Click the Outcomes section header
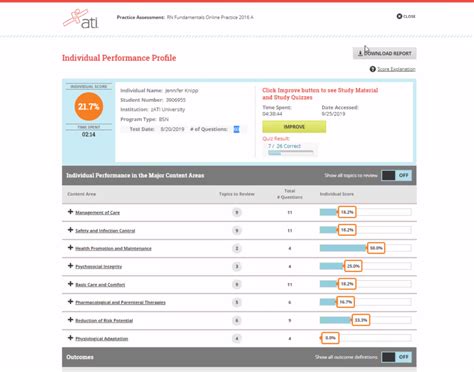This screenshot has height=372, width=474. [239, 357]
